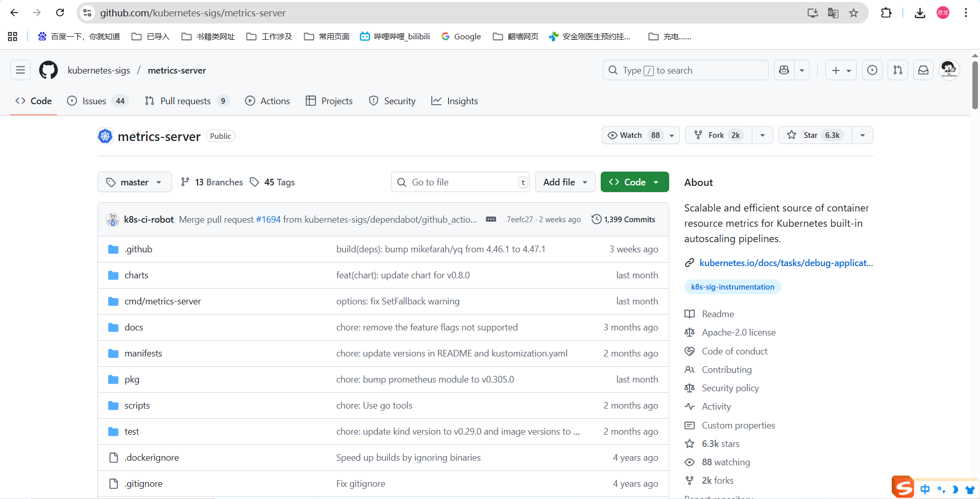Open the browser extensions puzzle icon
The height and width of the screenshot is (499, 980).
coord(886,13)
